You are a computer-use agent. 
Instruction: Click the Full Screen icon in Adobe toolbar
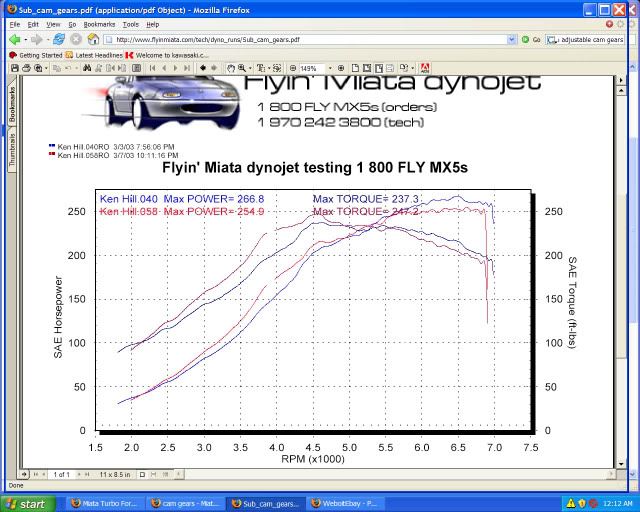point(137,68)
